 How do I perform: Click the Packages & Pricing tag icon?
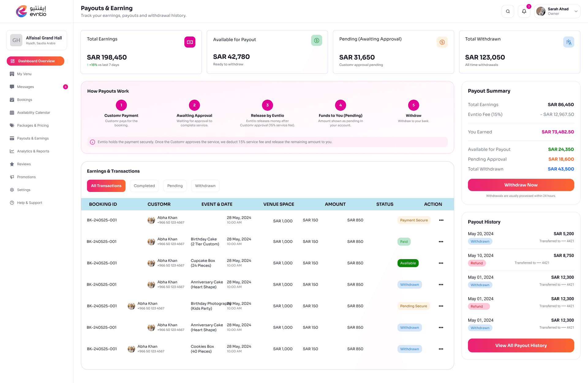(x=12, y=125)
